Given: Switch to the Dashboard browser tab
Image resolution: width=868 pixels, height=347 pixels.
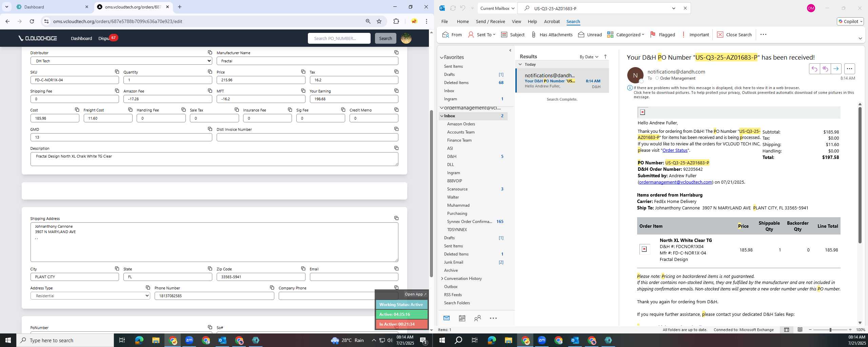Looking at the screenshot, I should click(x=53, y=7).
